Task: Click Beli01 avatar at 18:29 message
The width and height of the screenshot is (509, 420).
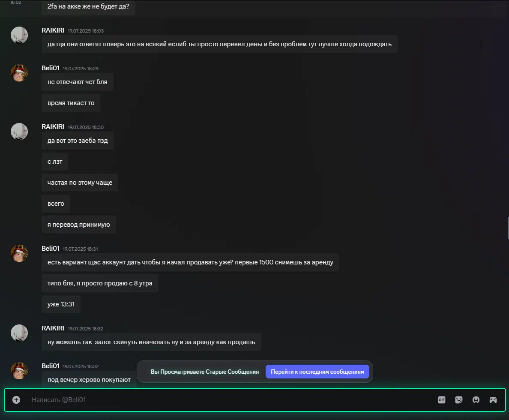Action: click(x=19, y=73)
